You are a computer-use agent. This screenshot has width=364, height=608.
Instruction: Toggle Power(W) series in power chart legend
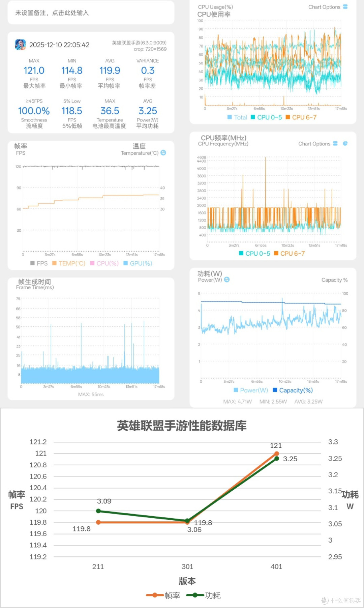pos(251,390)
